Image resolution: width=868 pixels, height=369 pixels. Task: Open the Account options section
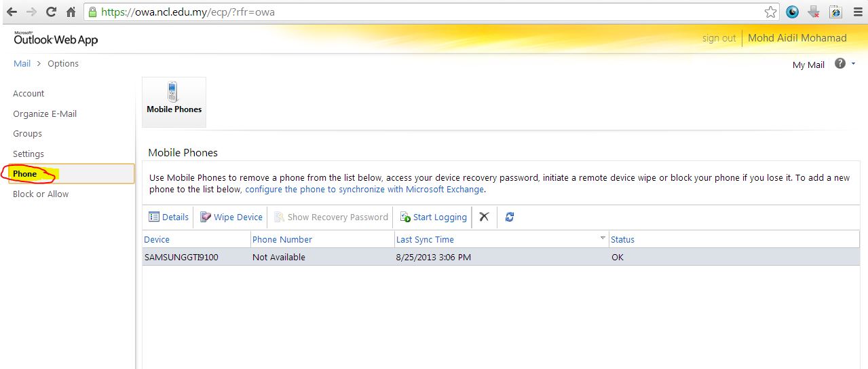(x=29, y=94)
